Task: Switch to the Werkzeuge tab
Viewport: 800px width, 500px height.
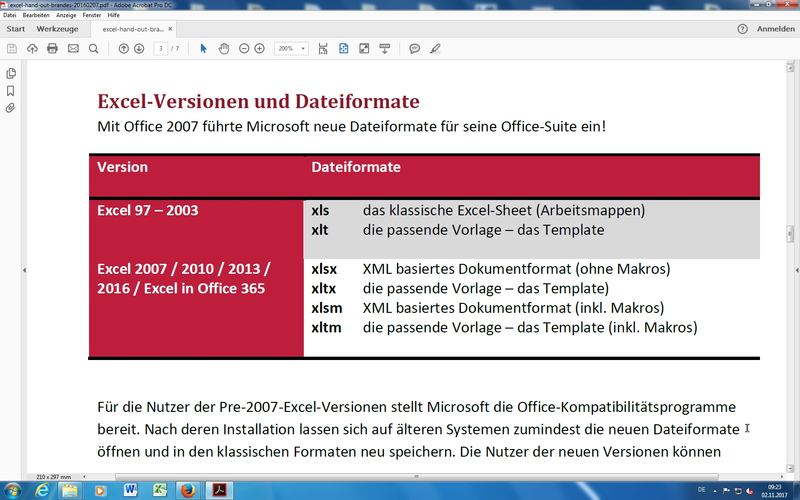Action: [57, 29]
